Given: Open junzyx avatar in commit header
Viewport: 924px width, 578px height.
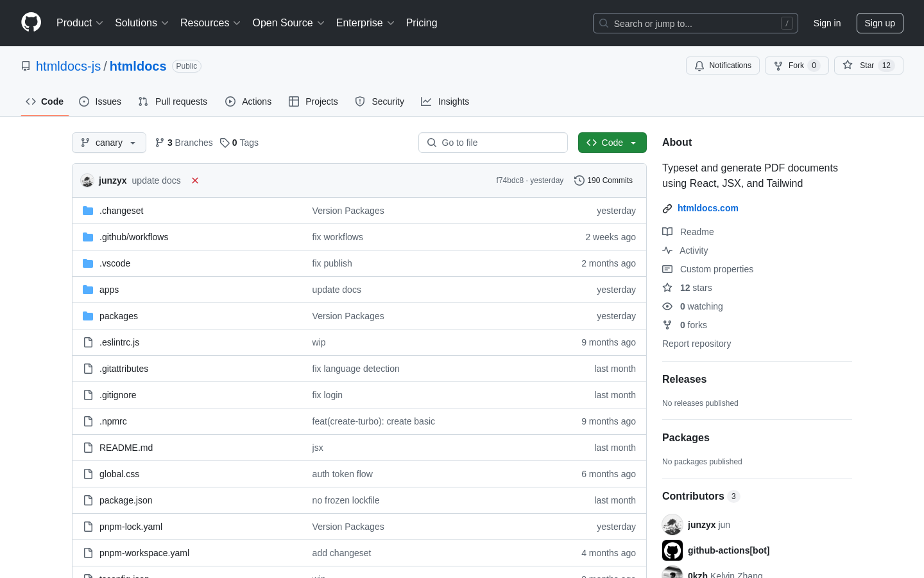Looking at the screenshot, I should [87, 180].
